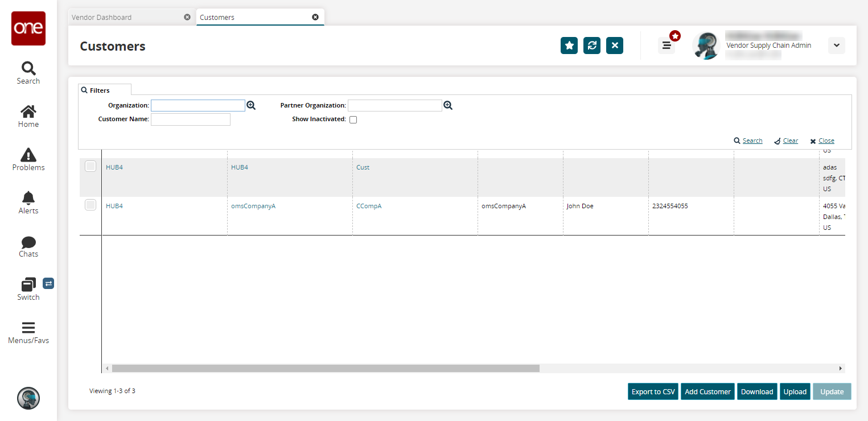868x421 pixels.
Task: Click the Organization filter field
Action: point(198,105)
